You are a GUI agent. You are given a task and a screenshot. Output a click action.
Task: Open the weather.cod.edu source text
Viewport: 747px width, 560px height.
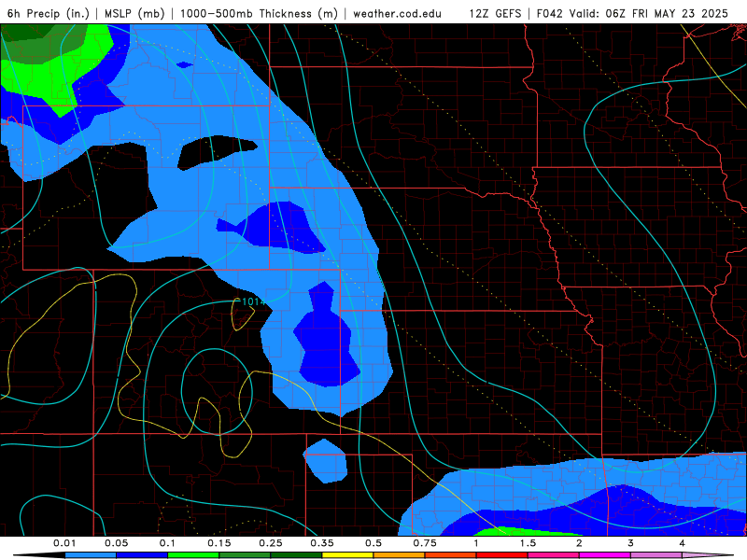tap(397, 13)
